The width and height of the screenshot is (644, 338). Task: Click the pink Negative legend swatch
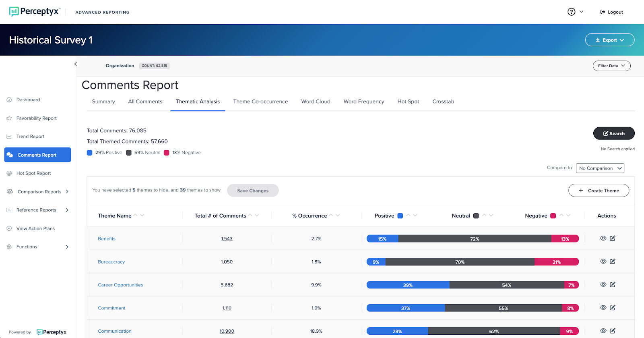tap(167, 153)
